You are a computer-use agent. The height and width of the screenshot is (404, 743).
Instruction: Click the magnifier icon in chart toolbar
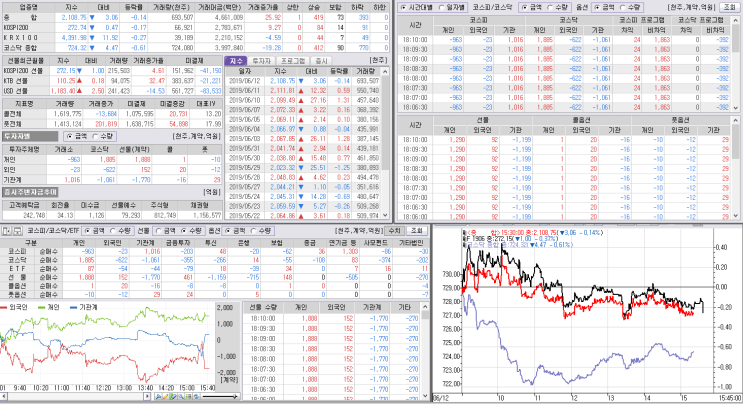coord(181,396)
